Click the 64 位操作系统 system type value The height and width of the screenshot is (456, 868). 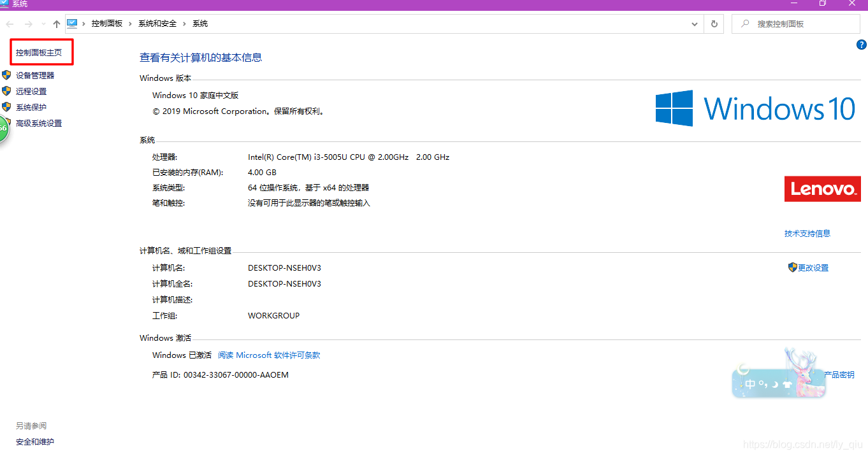(x=308, y=188)
